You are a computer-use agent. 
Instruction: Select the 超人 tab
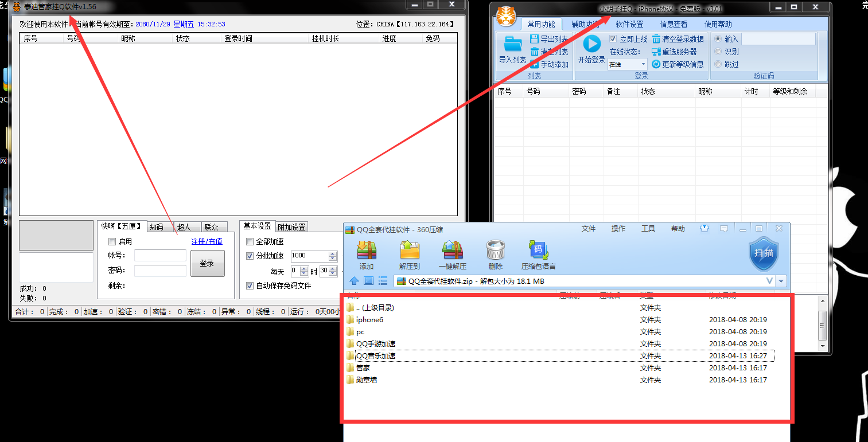point(188,227)
